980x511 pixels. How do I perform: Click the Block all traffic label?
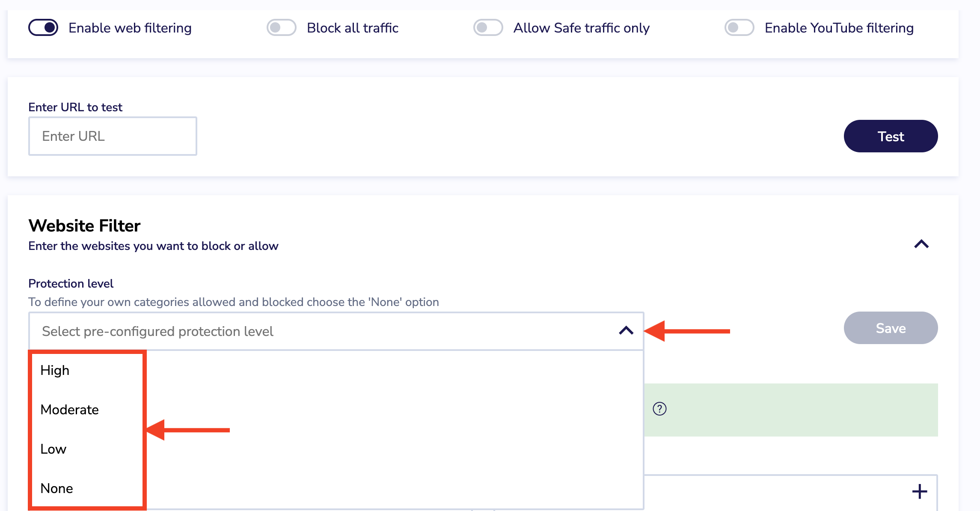(353, 28)
